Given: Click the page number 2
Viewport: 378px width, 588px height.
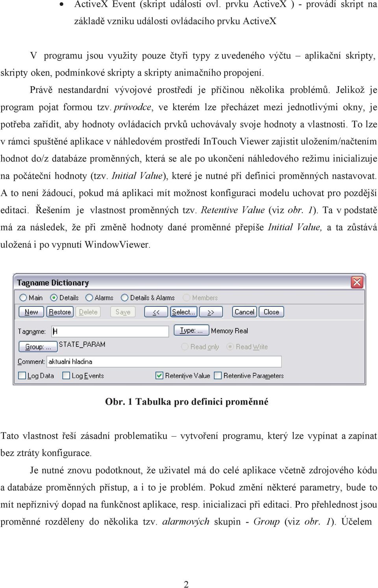Looking at the screenshot, I should [x=187, y=584].
